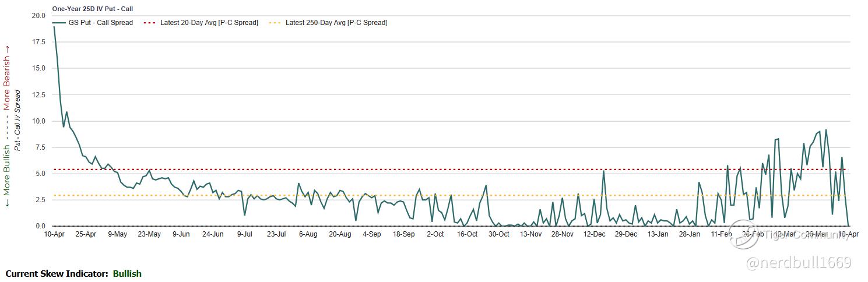Select the 28-Jan x-axis label
Screen dimensions: 868x282
(x=690, y=234)
